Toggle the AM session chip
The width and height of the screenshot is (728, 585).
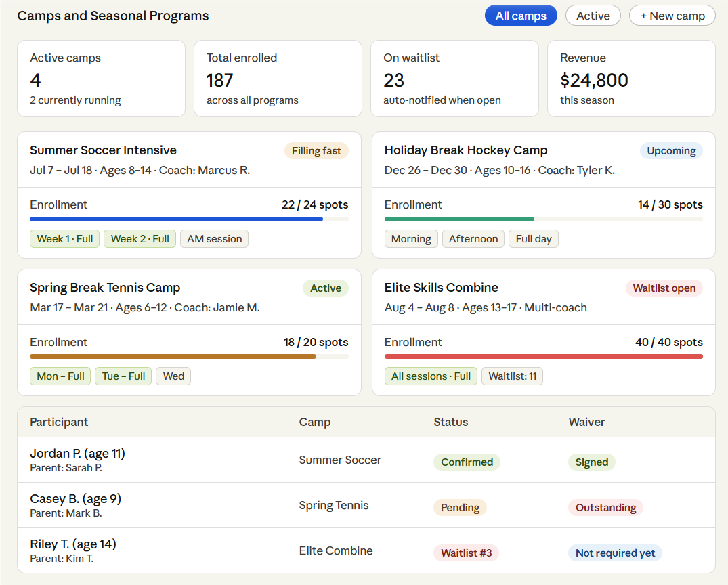point(214,238)
